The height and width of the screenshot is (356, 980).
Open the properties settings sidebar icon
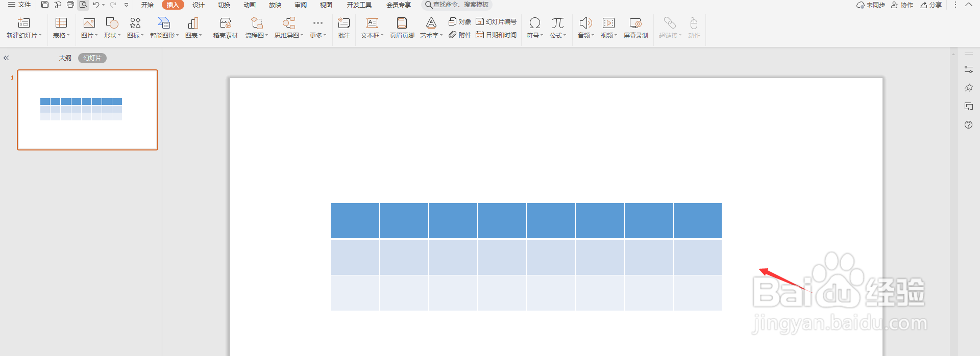(968, 69)
